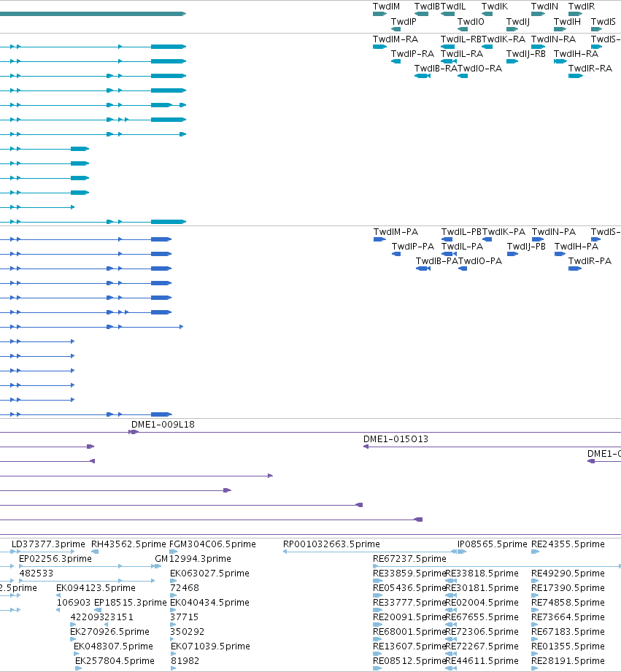Select the TwdlN-PA protein label
621x672 pixels.
tap(554, 232)
